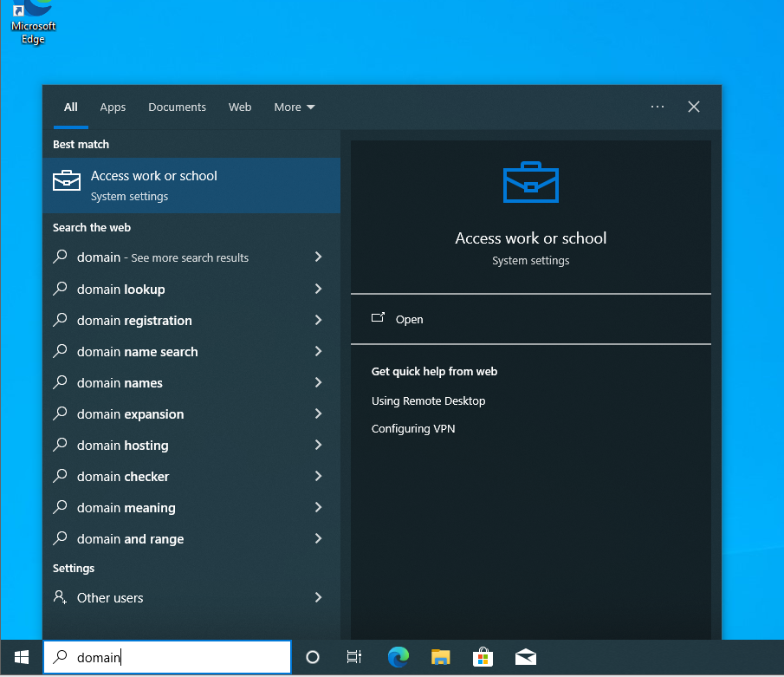Screen dimensions: 784x677
Task: Click the briefcase icon beside Best match result
Action: click(x=67, y=180)
